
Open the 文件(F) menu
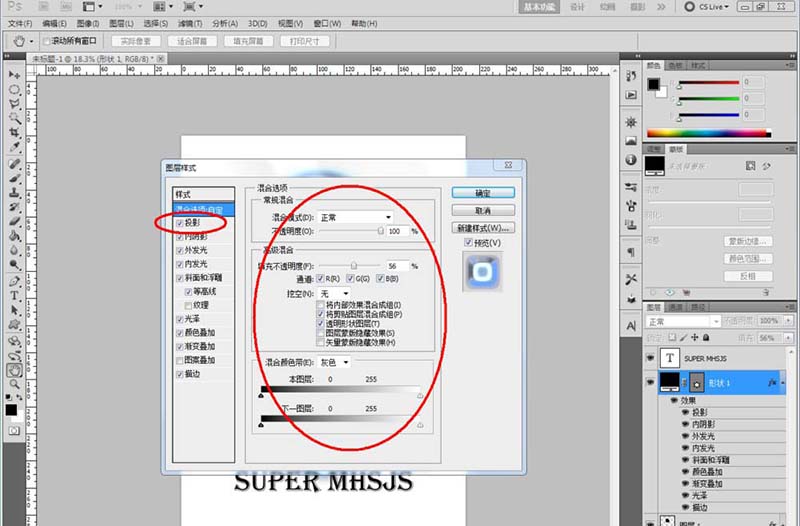coord(20,23)
